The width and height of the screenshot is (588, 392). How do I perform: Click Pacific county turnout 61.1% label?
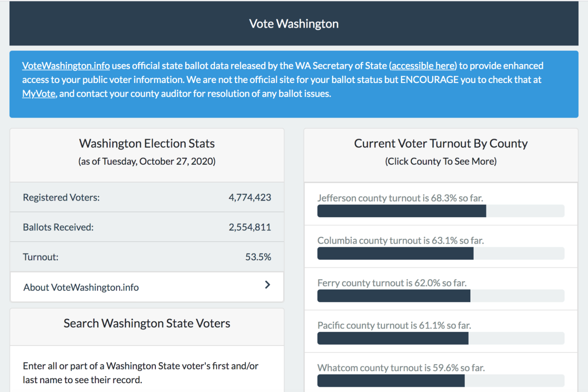394,325
